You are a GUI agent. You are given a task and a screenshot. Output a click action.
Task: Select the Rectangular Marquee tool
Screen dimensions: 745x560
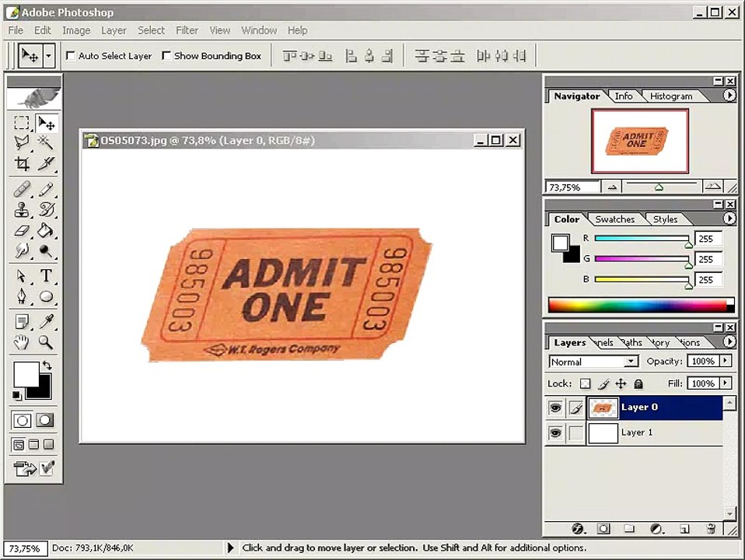coord(21,123)
